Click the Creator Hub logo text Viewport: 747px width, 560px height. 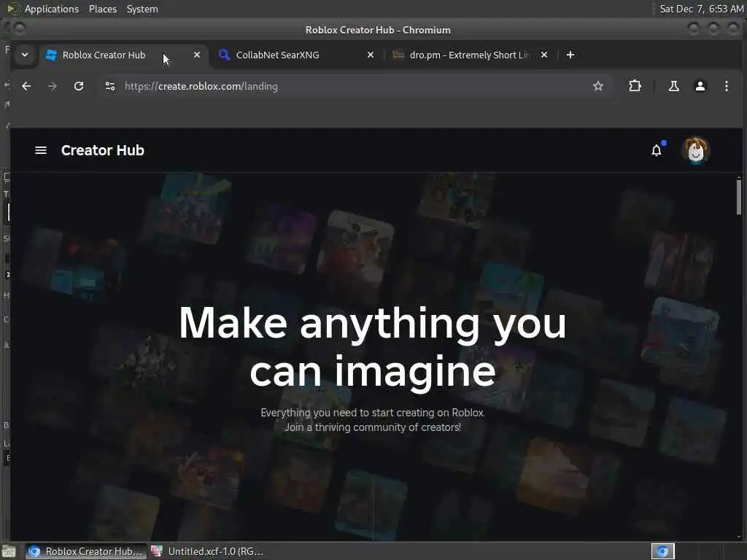pos(102,150)
